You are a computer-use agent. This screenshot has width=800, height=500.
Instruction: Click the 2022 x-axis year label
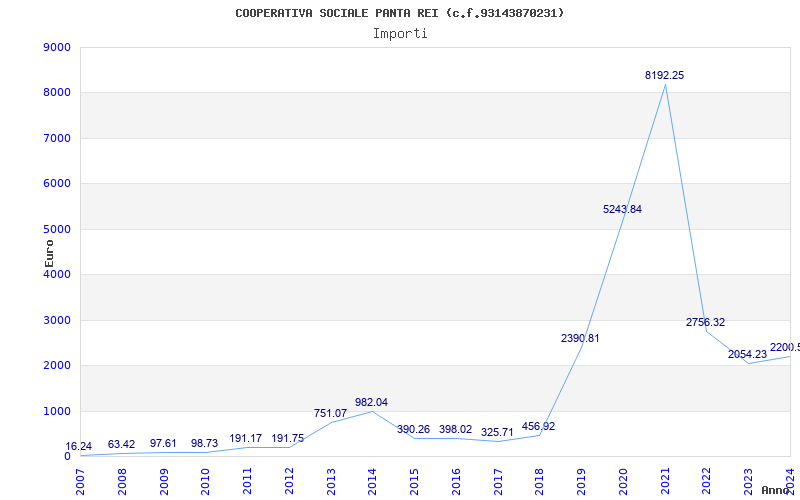[707, 481]
